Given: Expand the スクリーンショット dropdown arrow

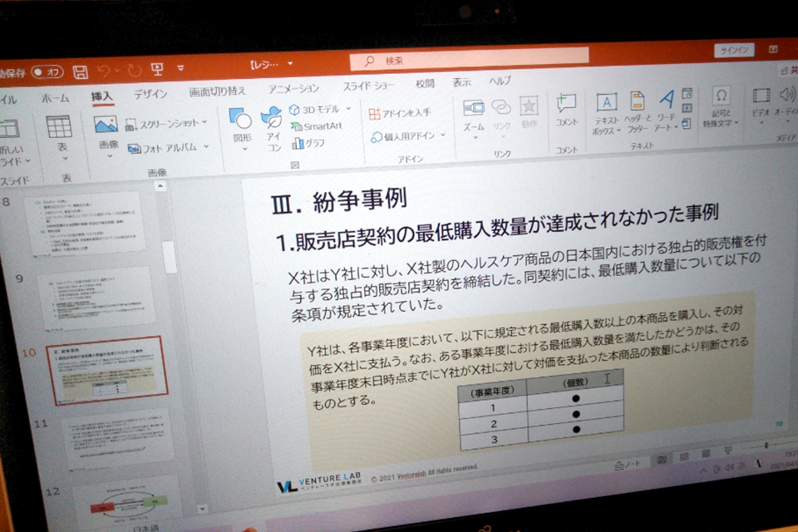Looking at the screenshot, I should pyautogui.click(x=204, y=121).
